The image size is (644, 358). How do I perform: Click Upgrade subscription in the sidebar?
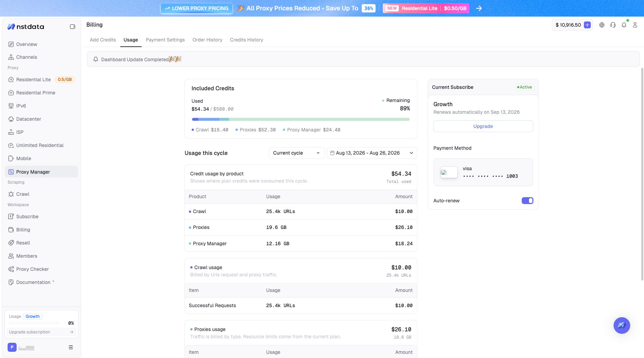(41, 332)
